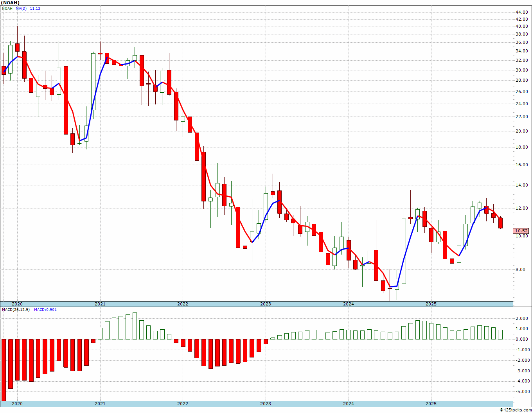Select the latest MACD histogram bar
This screenshot has height=413, width=532.
click(500, 334)
